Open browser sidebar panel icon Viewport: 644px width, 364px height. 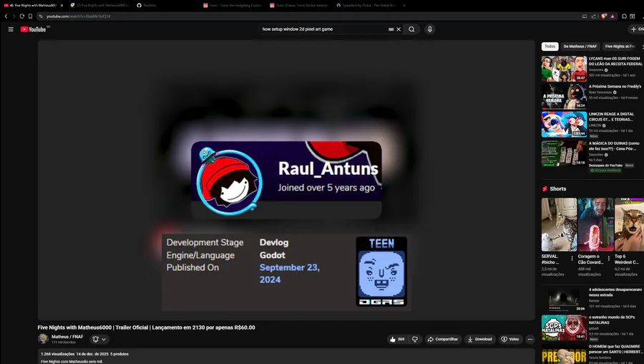pyautogui.click(x=633, y=16)
